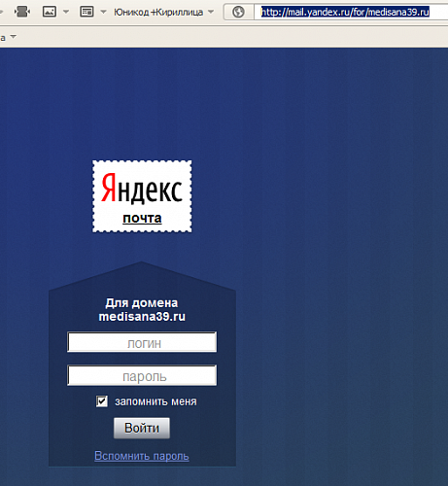Click the fit-to-width toolbar icon
This screenshot has height=486, width=448.
click(21, 12)
